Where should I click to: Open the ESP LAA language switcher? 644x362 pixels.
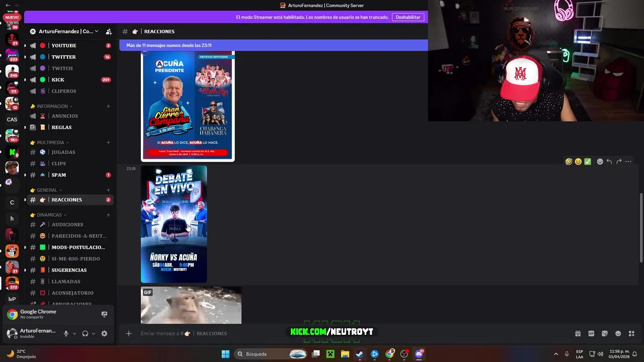(580, 354)
